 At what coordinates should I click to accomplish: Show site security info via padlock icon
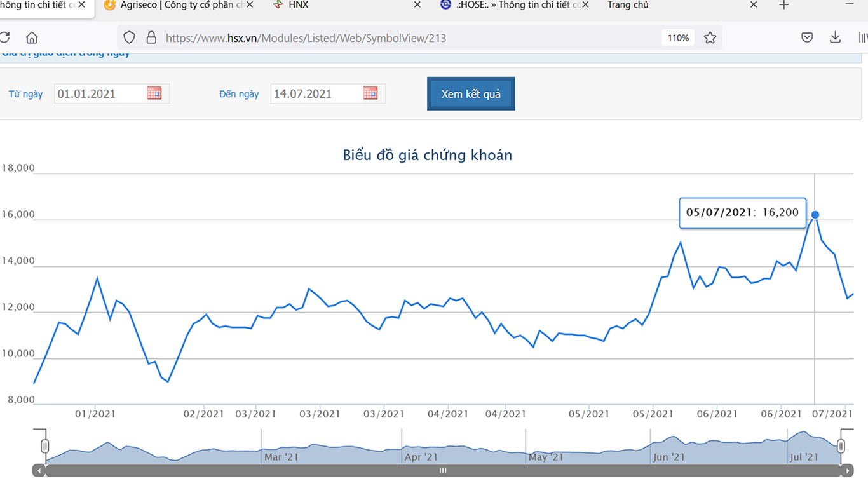151,37
